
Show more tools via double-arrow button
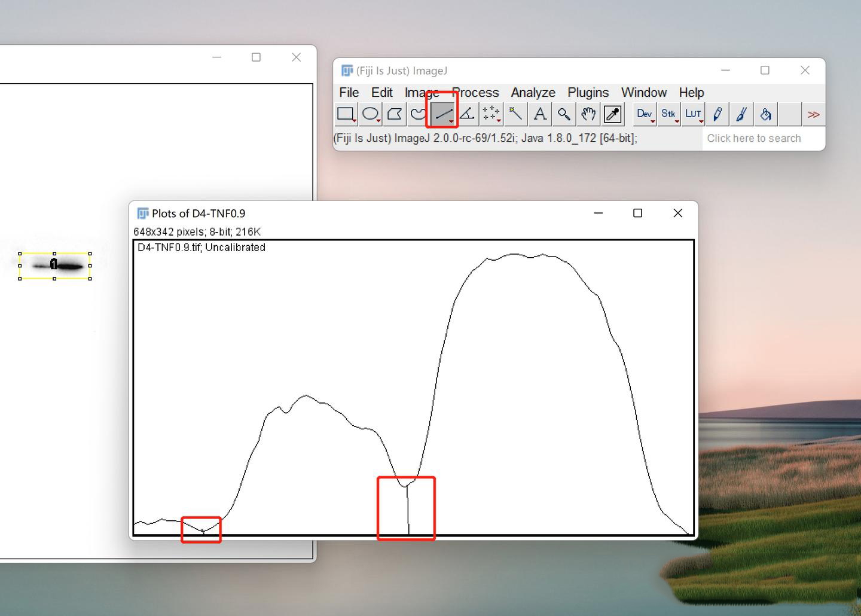pyautogui.click(x=814, y=114)
